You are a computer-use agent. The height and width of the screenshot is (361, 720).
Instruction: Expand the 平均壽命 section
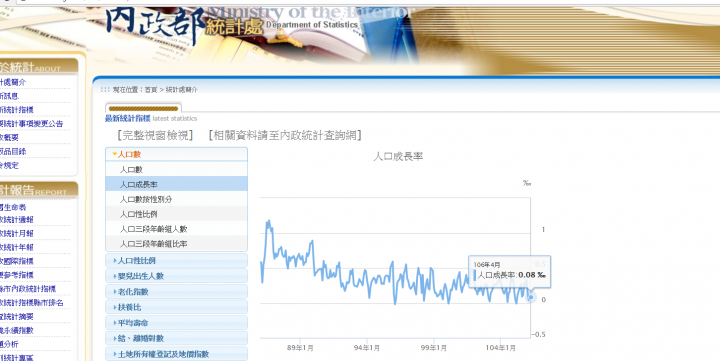(176, 322)
